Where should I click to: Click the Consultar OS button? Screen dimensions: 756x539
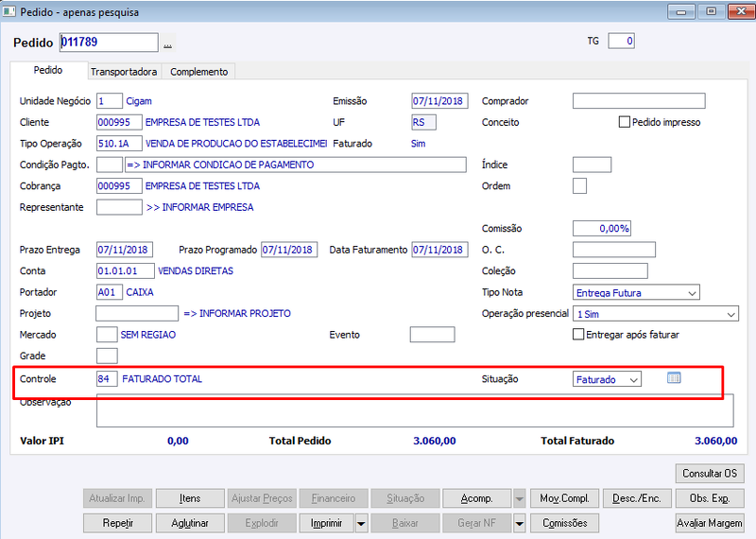(x=710, y=474)
